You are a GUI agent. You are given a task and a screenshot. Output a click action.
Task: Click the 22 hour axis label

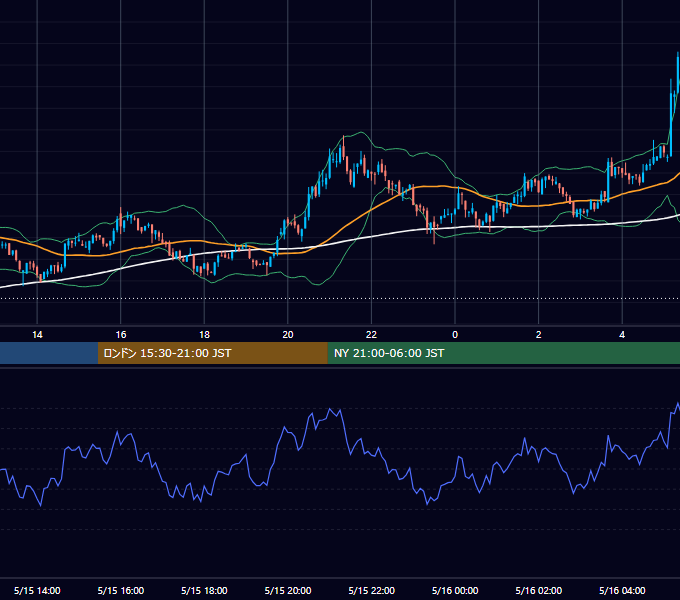[371, 335]
